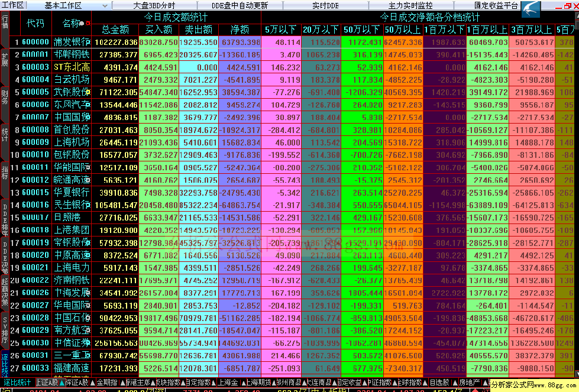Image resolution: width=579 pixels, height=392 pixels.
Task: Click the red gear icon beside 名称 header
Action: point(88,23)
